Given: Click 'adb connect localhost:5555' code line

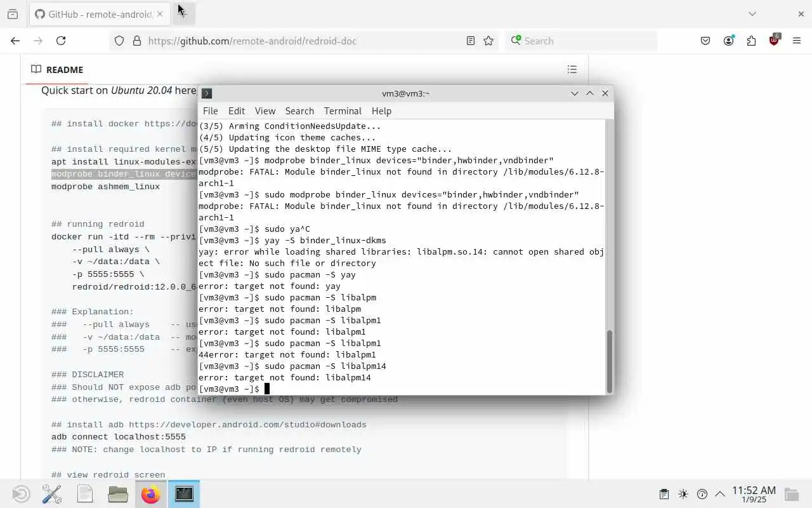Looking at the screenshot, I should pyautogui.click(x=119, y=437).
